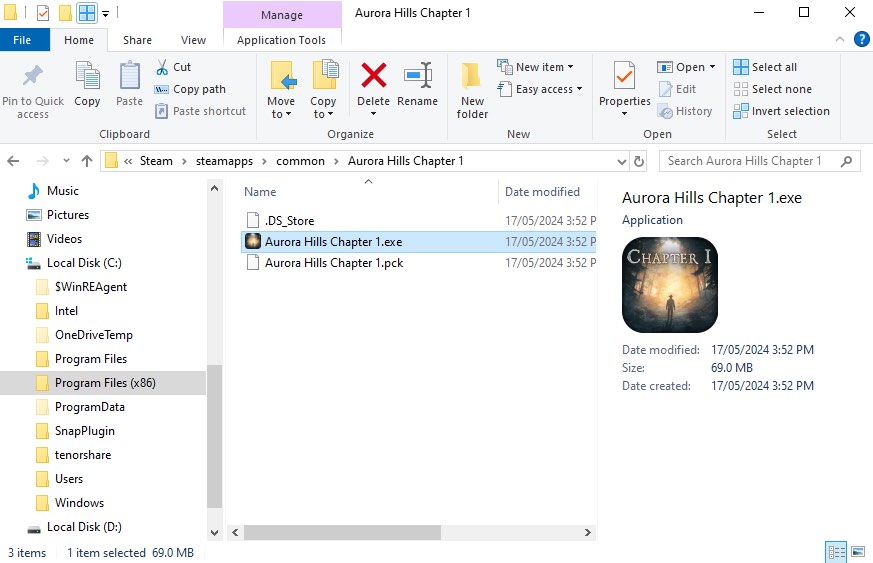
Task: Open the $WinREAgent folder
Action: point(91,287)
